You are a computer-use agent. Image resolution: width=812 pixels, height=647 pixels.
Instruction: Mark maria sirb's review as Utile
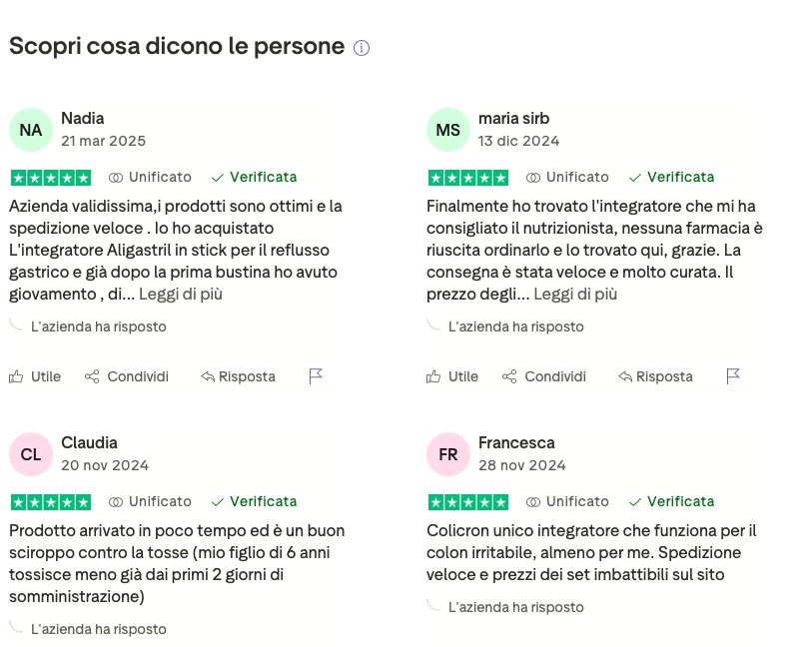[x=452, y=376]
